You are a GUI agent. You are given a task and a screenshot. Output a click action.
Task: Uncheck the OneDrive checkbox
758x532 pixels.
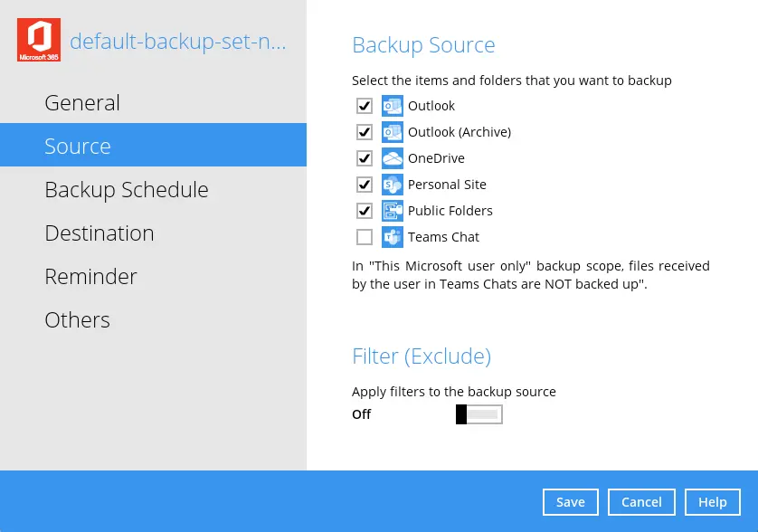pyautogui.click(x=365, y=158)
